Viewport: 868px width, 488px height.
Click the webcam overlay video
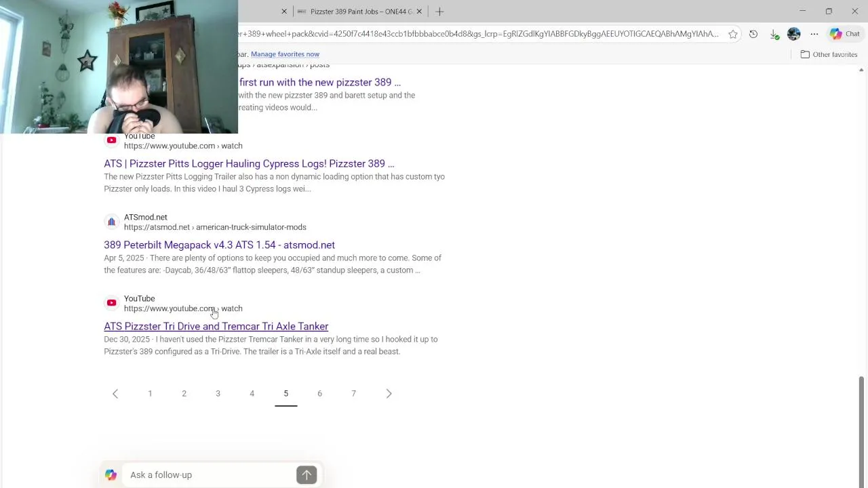tap(119, 66)
